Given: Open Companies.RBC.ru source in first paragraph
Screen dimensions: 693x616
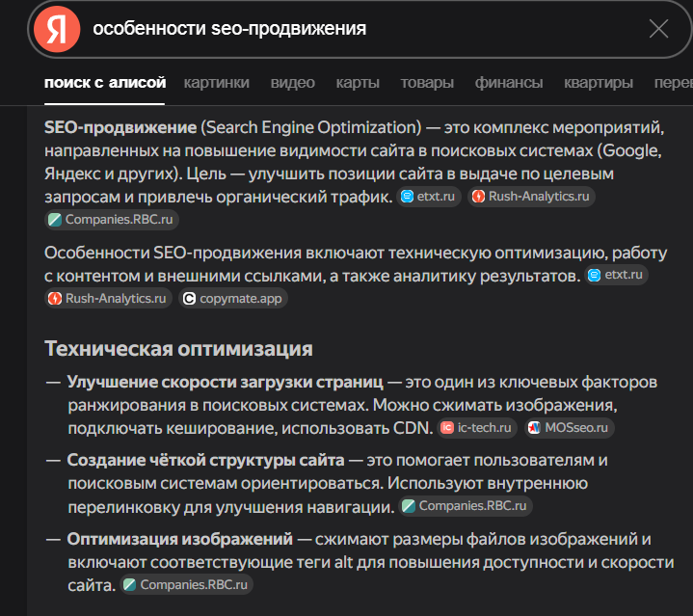Looking at the screenshot, I should point(114,220).
